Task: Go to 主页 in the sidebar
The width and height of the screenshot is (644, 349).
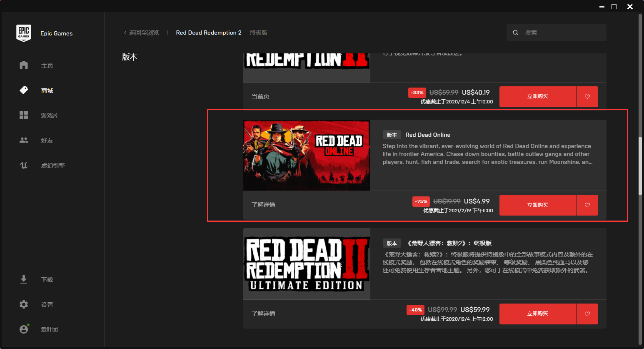Action: (x=47, y=65)
